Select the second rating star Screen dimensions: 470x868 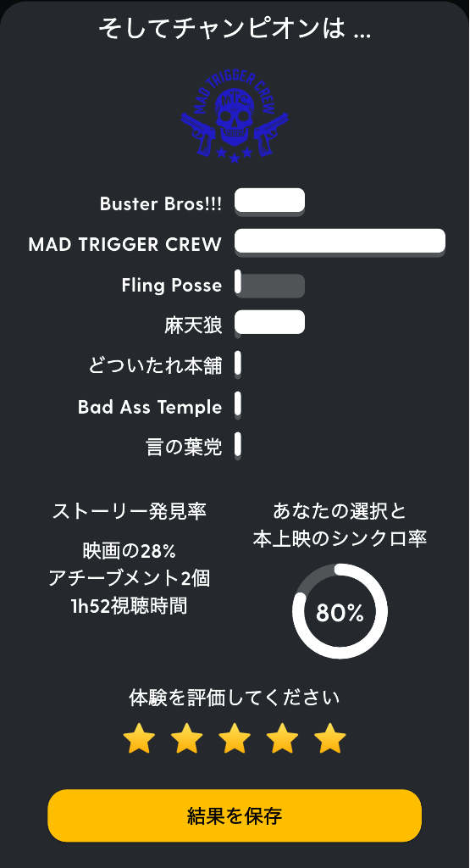point(187,738)
